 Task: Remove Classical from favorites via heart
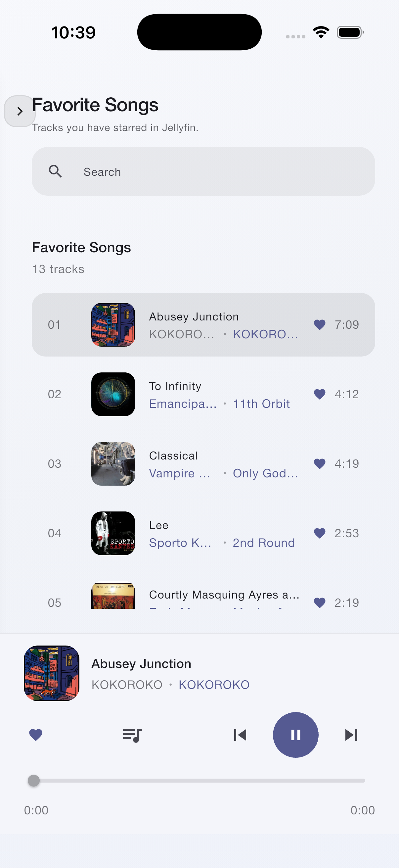(320, 464)
